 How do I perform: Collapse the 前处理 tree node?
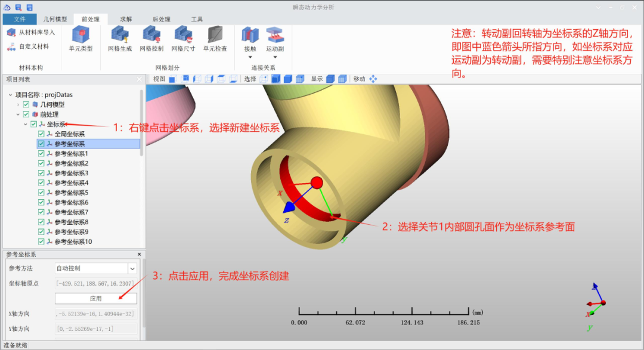pyautogui.click(x=18, y=114)
